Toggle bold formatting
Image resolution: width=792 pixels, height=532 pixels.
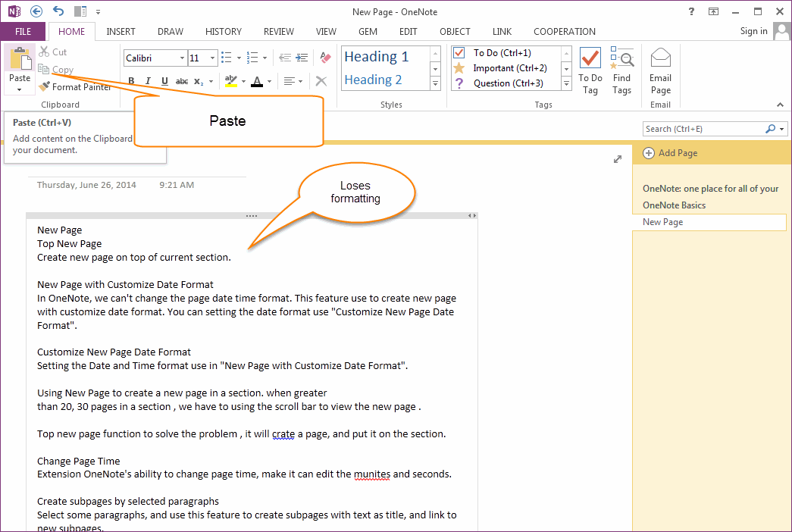coord(131,81)
